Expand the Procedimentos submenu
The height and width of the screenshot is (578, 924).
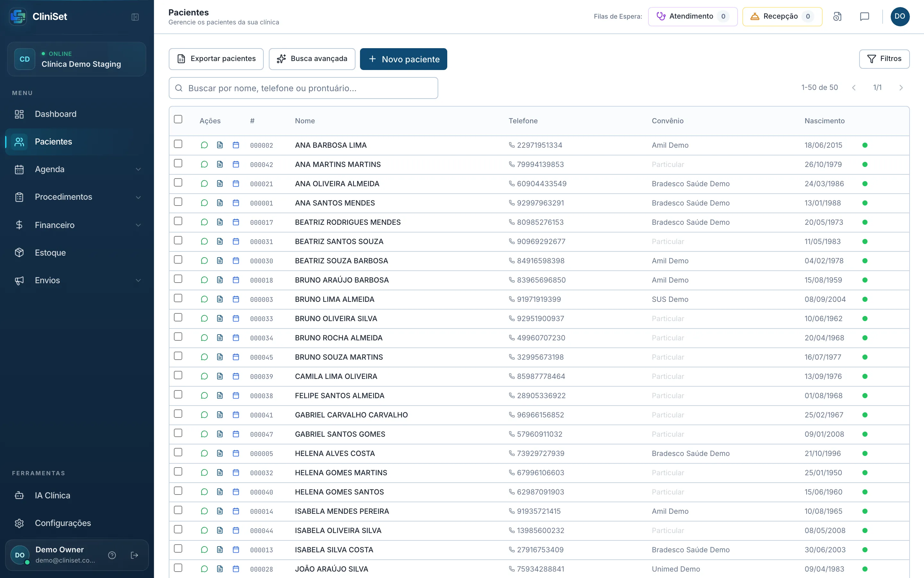tap(138, 197)
